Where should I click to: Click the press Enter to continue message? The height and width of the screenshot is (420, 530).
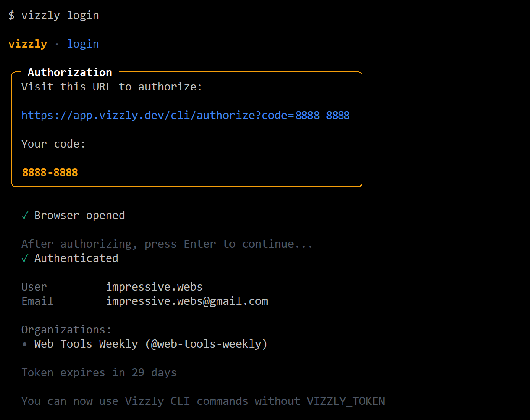click(x=167, y=244)
